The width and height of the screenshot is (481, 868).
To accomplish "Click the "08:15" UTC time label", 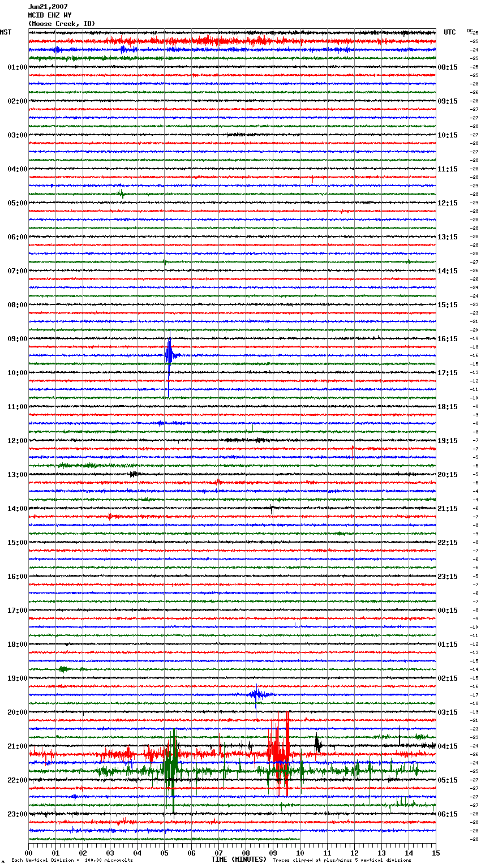I will (448, 67).
